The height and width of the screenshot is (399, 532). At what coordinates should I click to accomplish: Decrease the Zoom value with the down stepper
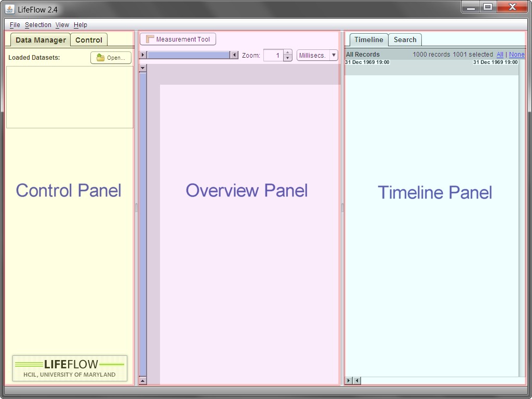pos(288,58)
